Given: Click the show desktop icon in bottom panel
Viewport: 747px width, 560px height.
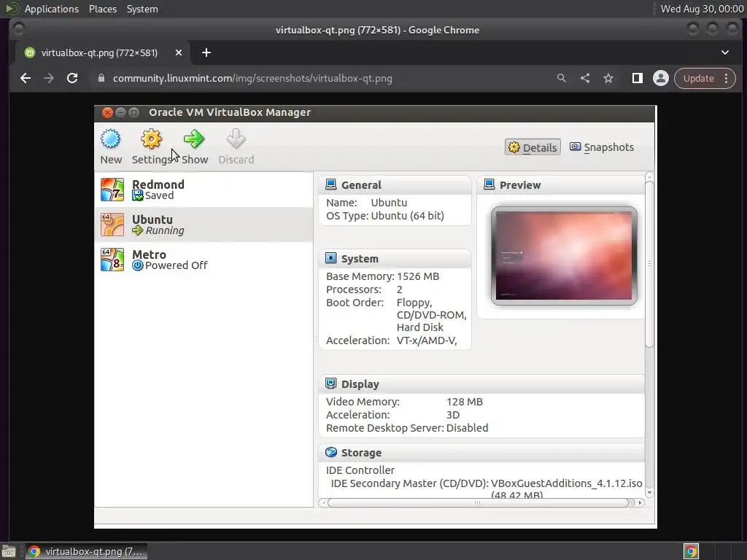Looking at the screenshot, I should tap(9, 551).
